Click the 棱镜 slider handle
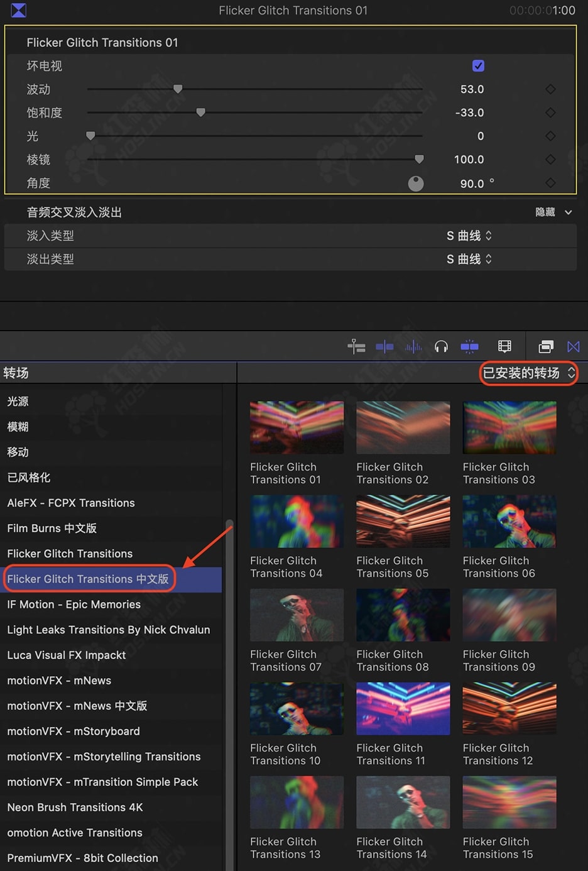 419,160
